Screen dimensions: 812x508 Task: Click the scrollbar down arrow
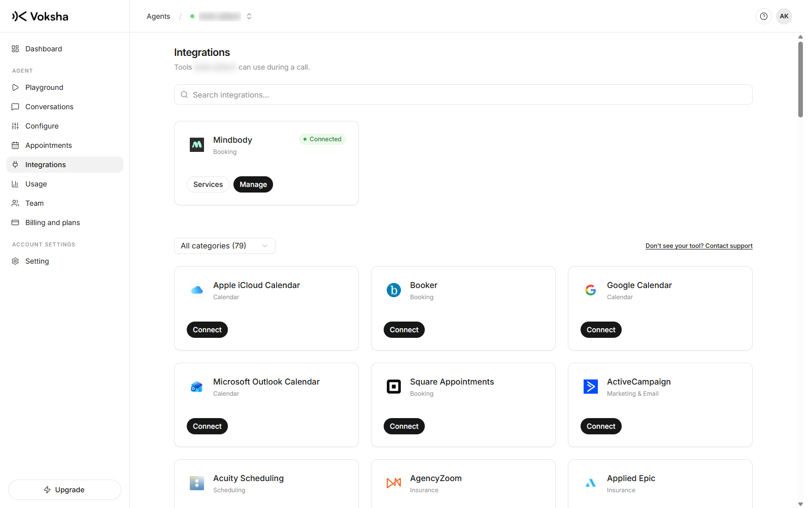pyautogui.click(x=800, y=504)
